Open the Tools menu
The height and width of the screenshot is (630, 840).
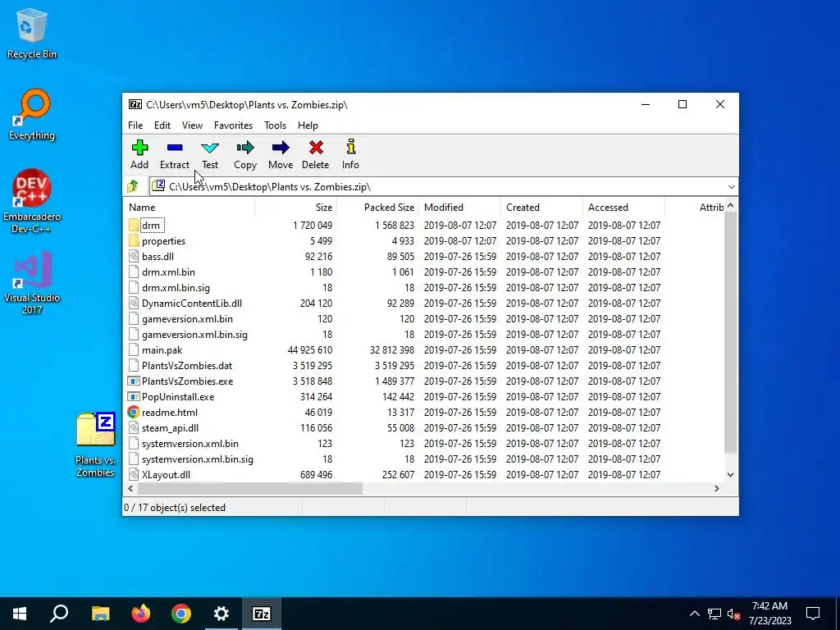[x=276, y=126]
